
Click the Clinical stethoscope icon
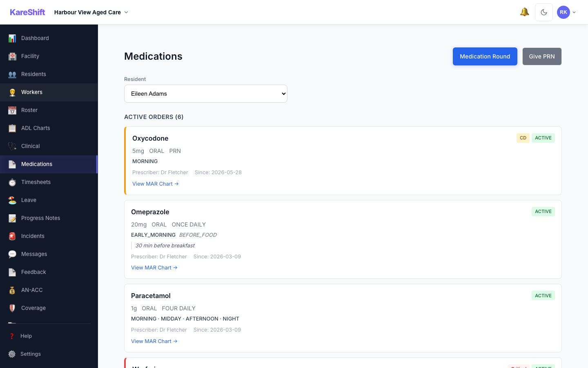click(12, 146)
